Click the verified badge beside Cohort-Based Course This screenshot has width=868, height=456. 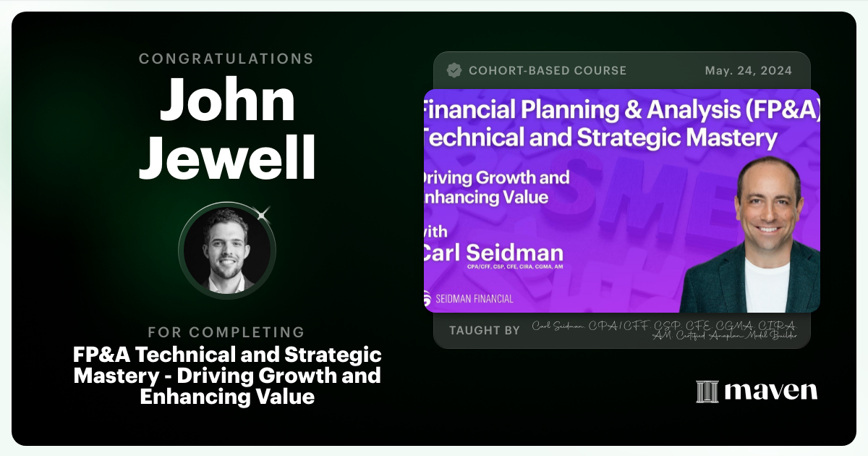point(454,70)
